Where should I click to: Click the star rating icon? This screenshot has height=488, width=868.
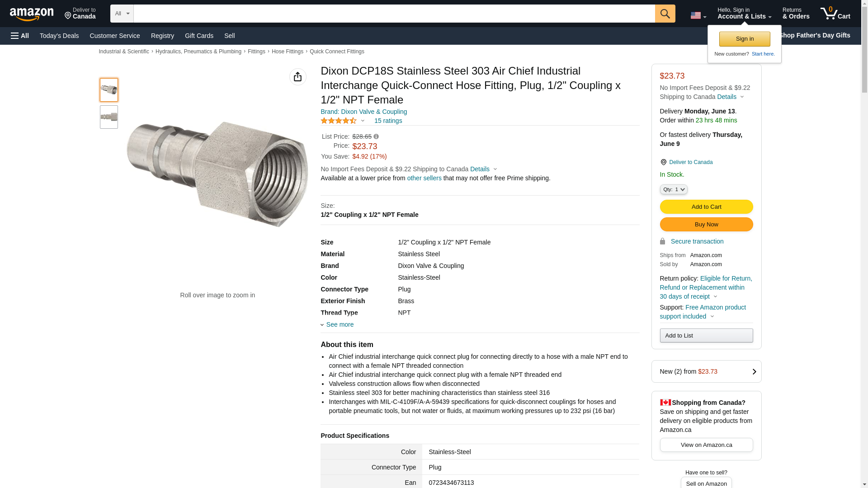pyautogui.click(x=339, y=121)
